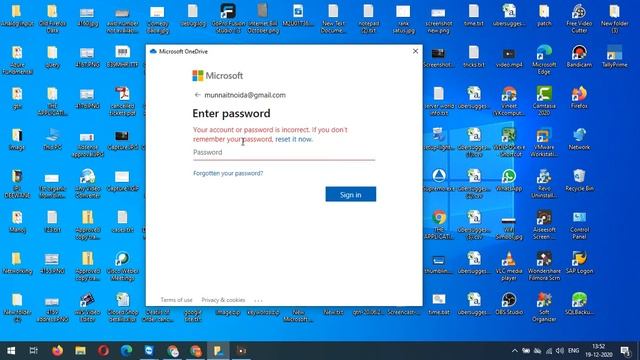
Task: Select the Cisco Webex Meetings desktop shortcut
Action: pyautogui.click(x=122, y=266)
